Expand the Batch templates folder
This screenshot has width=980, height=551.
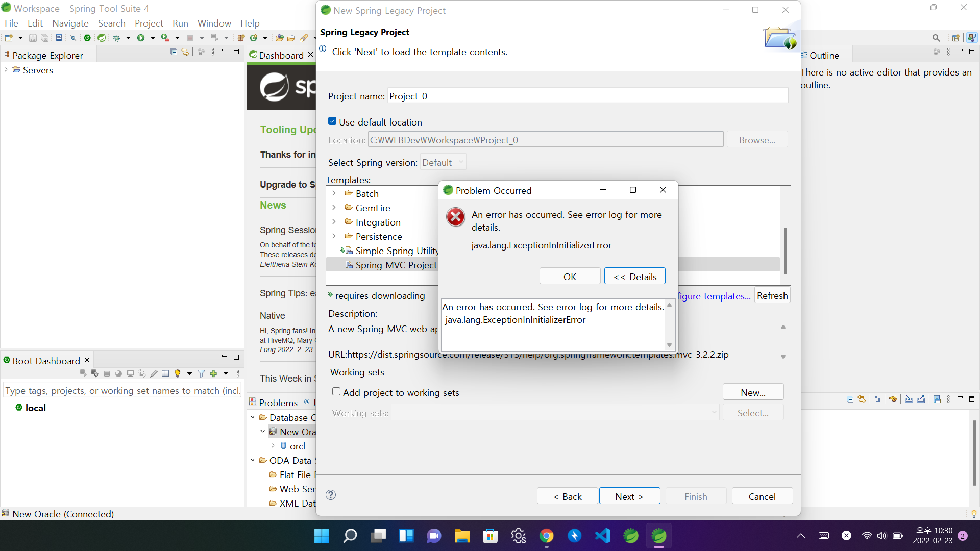click(x=334, y=193)
